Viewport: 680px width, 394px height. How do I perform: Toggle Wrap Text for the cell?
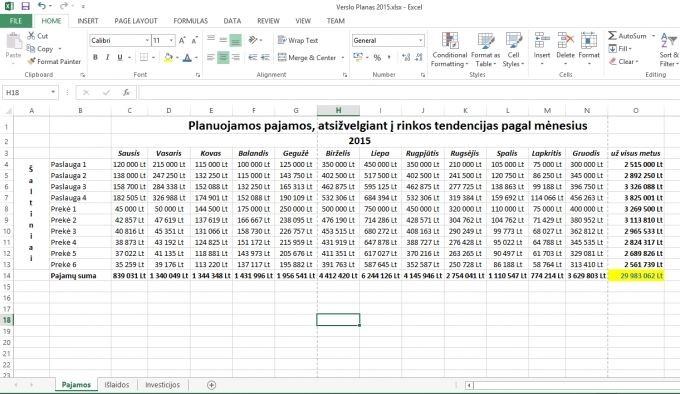tap(298, 40)
